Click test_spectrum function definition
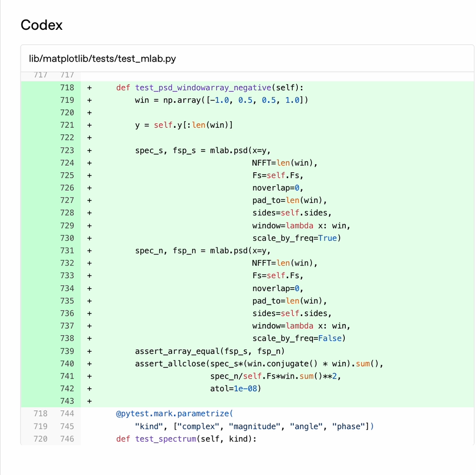 (x=186, y=439)
